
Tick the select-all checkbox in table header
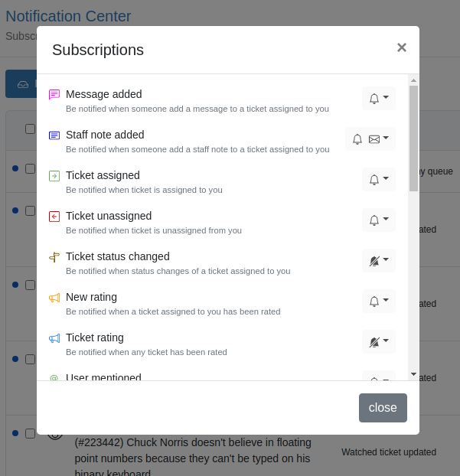(x=30, y=129)
